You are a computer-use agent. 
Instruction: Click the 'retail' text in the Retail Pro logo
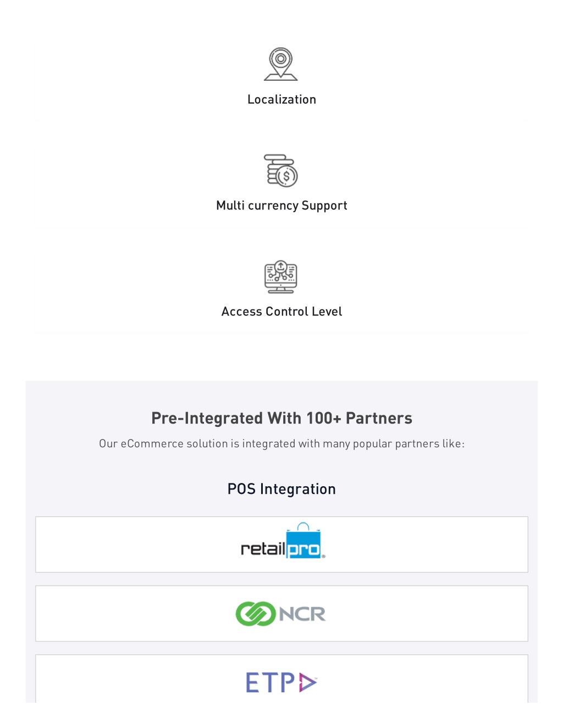pos(263,548)
